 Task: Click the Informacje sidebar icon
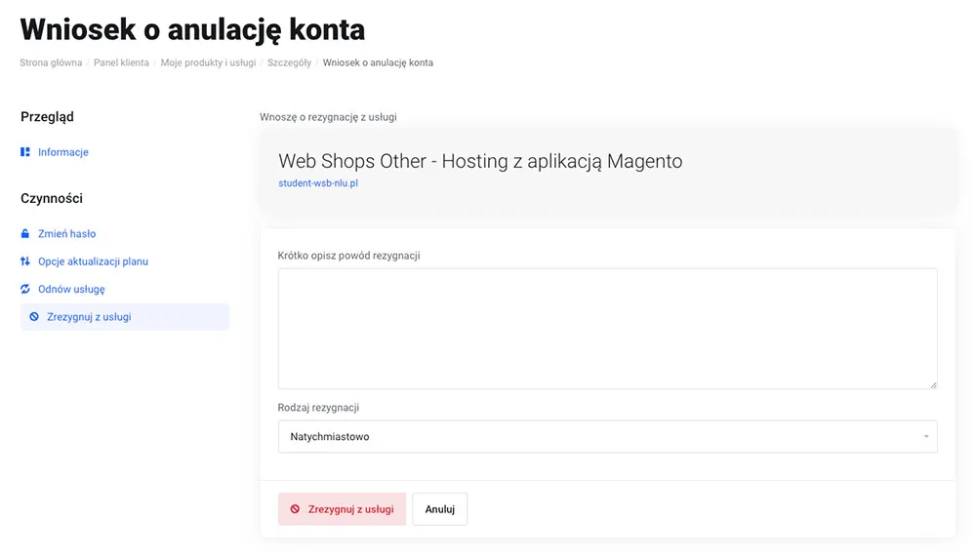click(25, 152)
